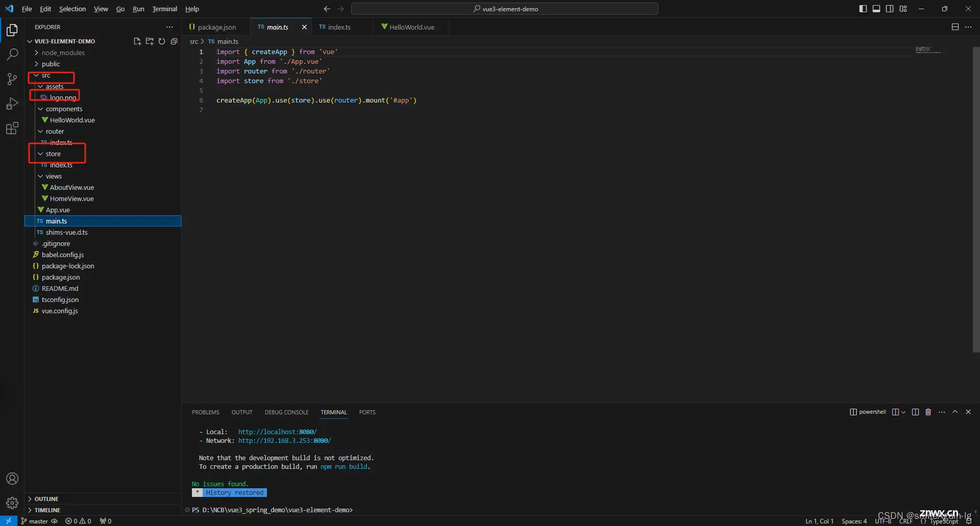Image resolution: width=980 pixels, height=526 pixels.
Task: Create a new folder in explorer
Action: (150, 41)
